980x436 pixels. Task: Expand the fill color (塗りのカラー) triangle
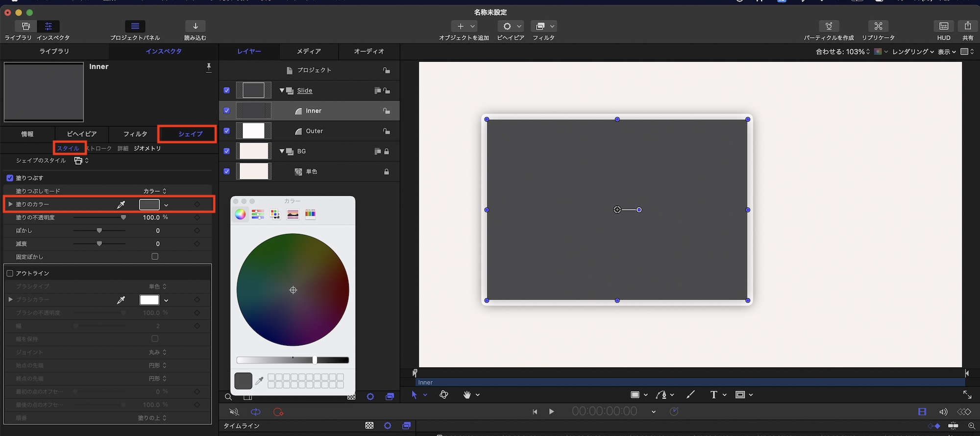click(10, 204)
